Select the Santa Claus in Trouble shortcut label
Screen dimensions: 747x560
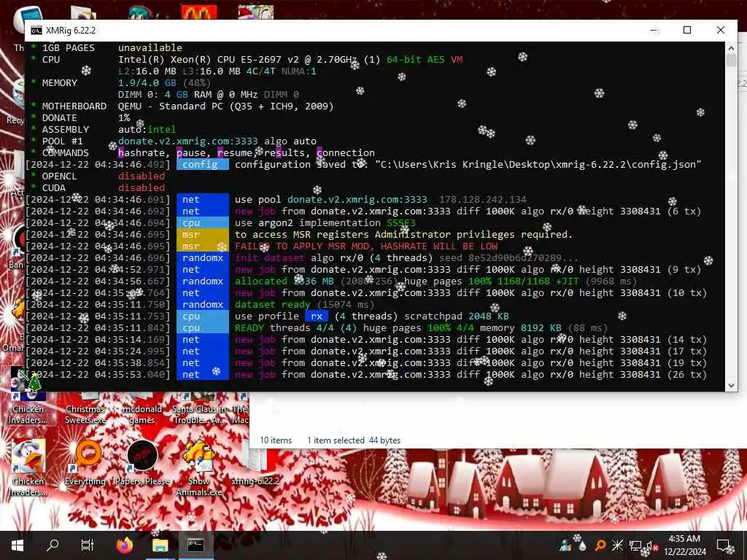[199, 414]
